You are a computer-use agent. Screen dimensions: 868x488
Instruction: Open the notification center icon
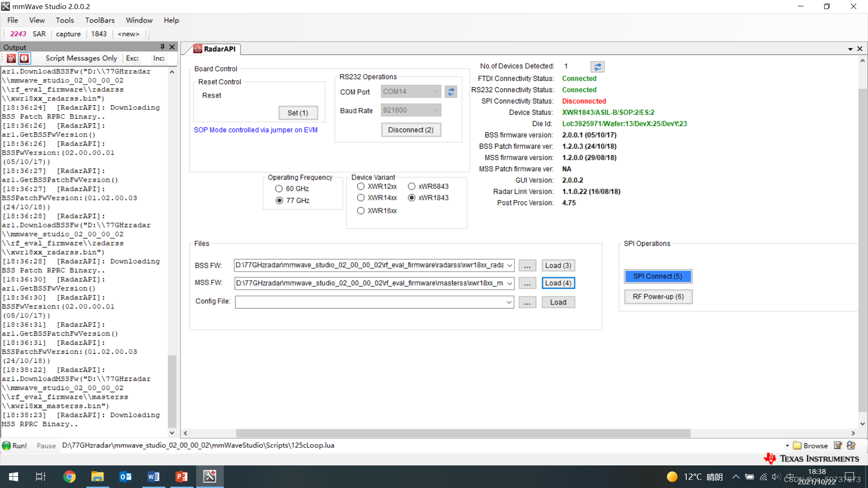849,477
